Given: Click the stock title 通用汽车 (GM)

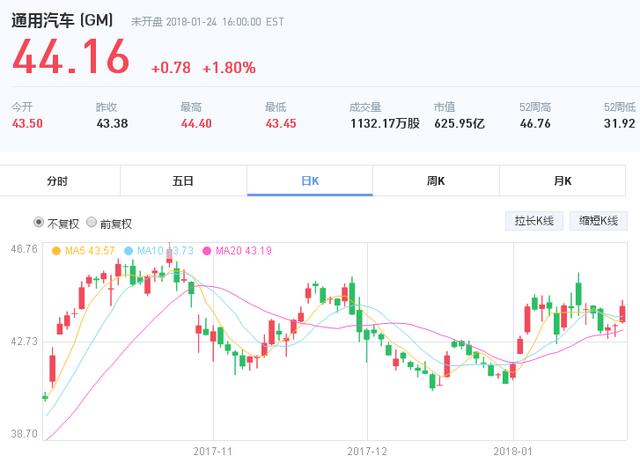Looking at the screenshot, I should [x=62, y=20].
